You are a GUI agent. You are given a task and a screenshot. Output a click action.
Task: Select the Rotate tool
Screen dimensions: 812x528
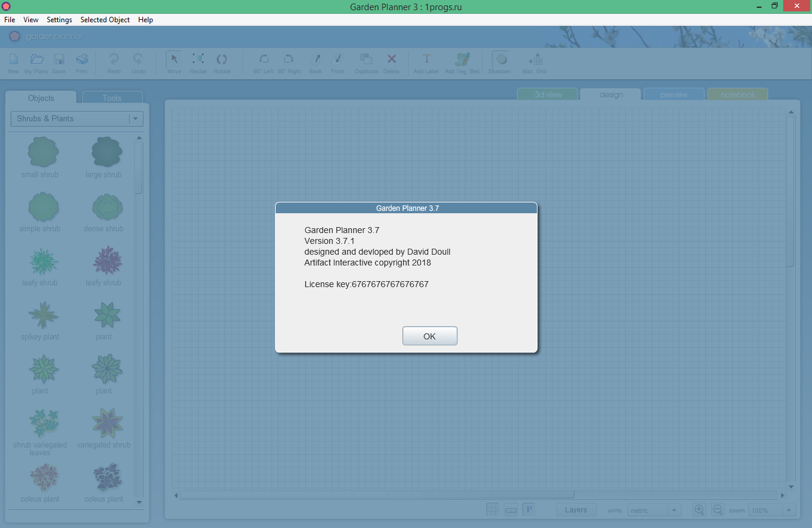coord(222,59)
